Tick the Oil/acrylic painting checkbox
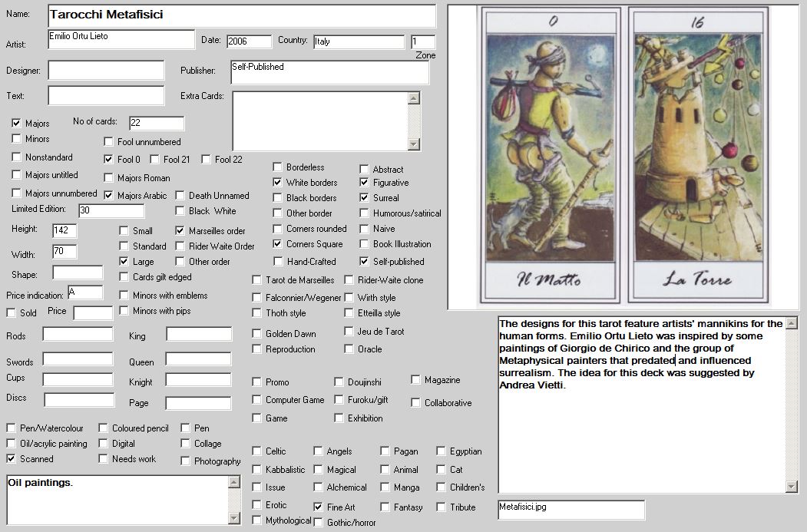807x532 pixels. pyautogui.click(x=12, y=444)
